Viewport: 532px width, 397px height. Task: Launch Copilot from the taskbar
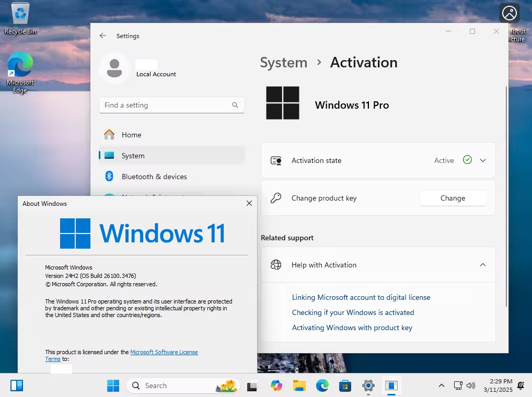point(276,386)
